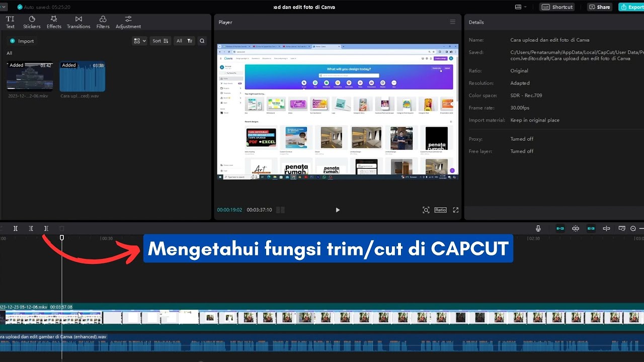Click the 00:30 mark on the ruler
The image size is (644, 362).
pos(107,238)
